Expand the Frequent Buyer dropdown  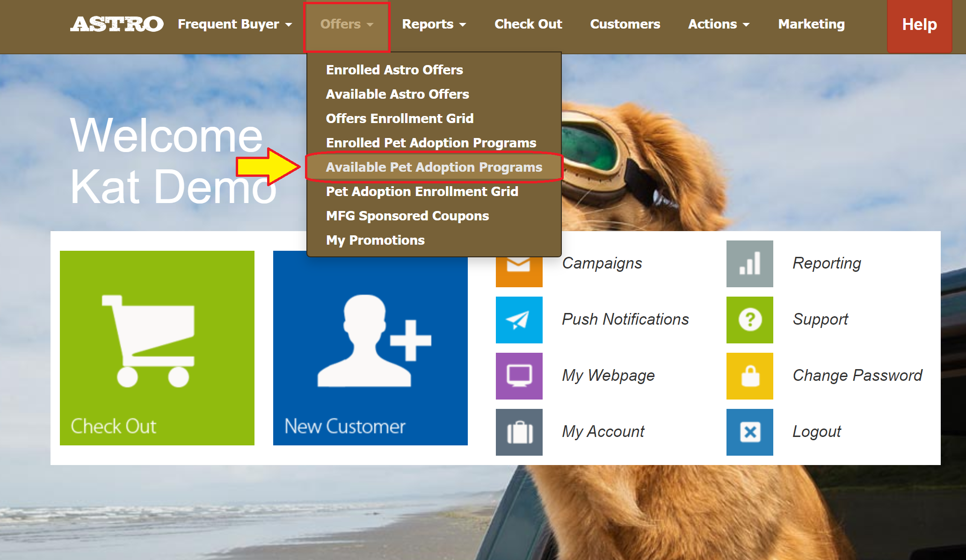click(235, 24)
